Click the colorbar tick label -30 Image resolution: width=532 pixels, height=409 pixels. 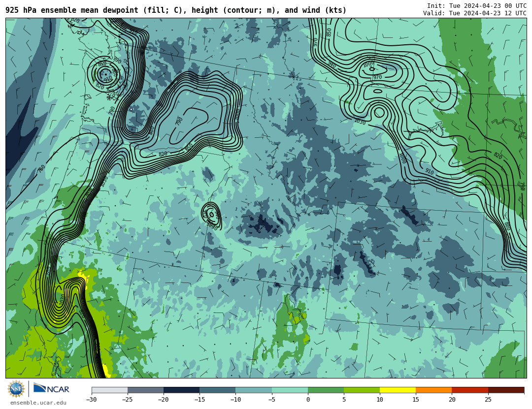coord(92,400)
